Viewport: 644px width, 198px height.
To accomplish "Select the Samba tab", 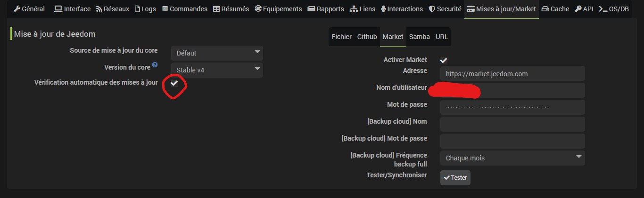I will [419, 37].
